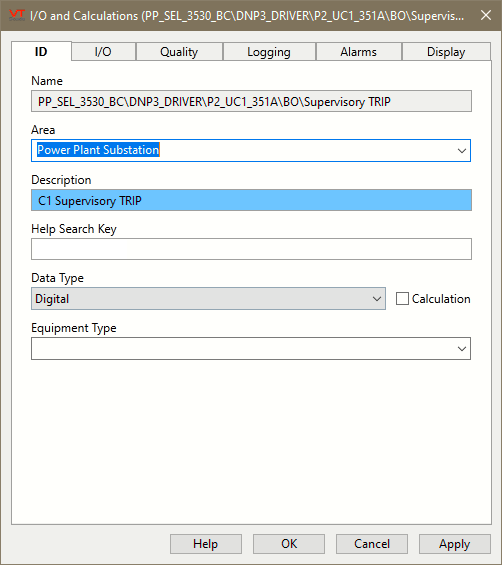The width and height of the screenshot is (502, 565).
Task: Select the Alarms tab
Action: [359, 52]
